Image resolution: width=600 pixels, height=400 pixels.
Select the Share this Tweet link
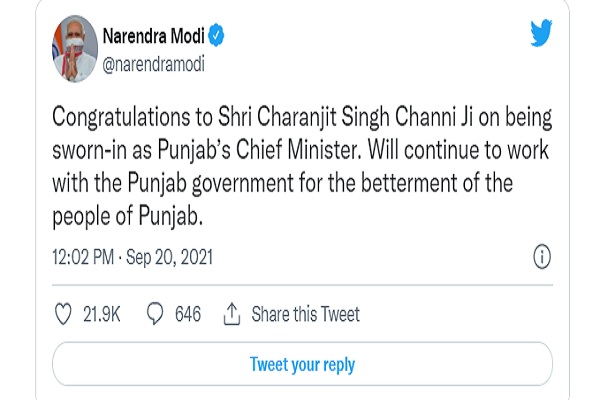pos(305,314)
